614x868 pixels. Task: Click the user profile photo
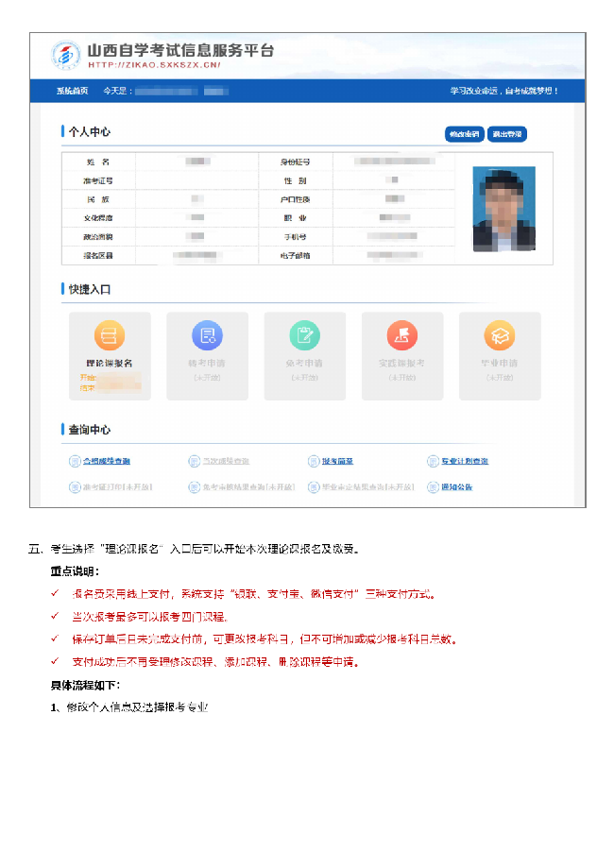pos(503,209)
